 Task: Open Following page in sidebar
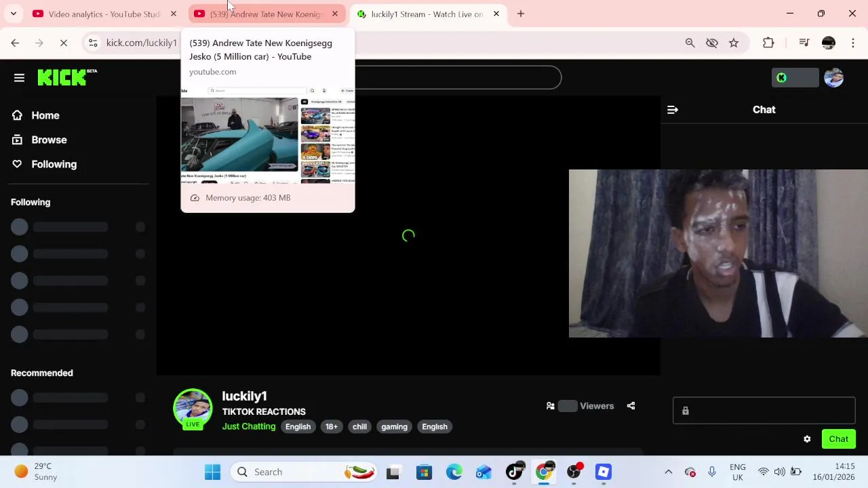(54, 164)
